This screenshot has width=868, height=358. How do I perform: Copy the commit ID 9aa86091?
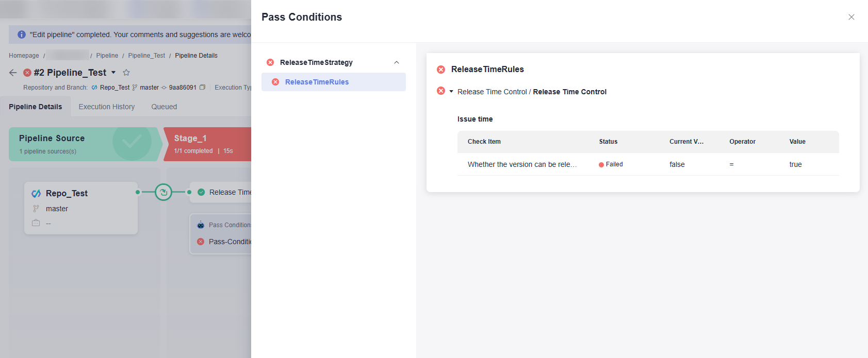(x=203, y=88)
